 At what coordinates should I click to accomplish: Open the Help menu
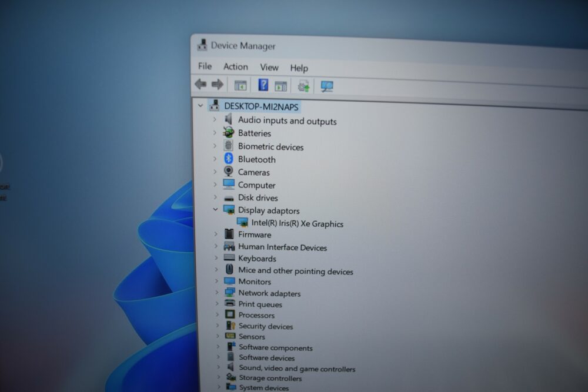coord(299,68)
